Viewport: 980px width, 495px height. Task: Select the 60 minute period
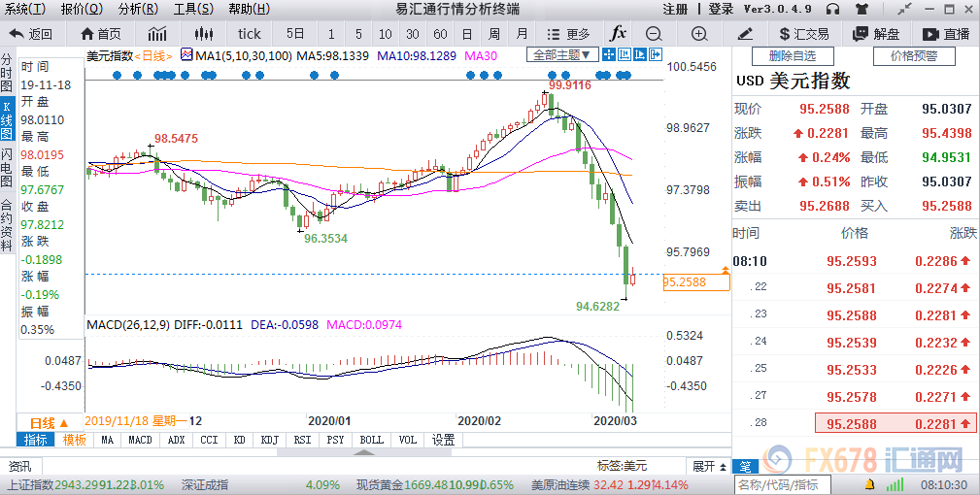440,34
